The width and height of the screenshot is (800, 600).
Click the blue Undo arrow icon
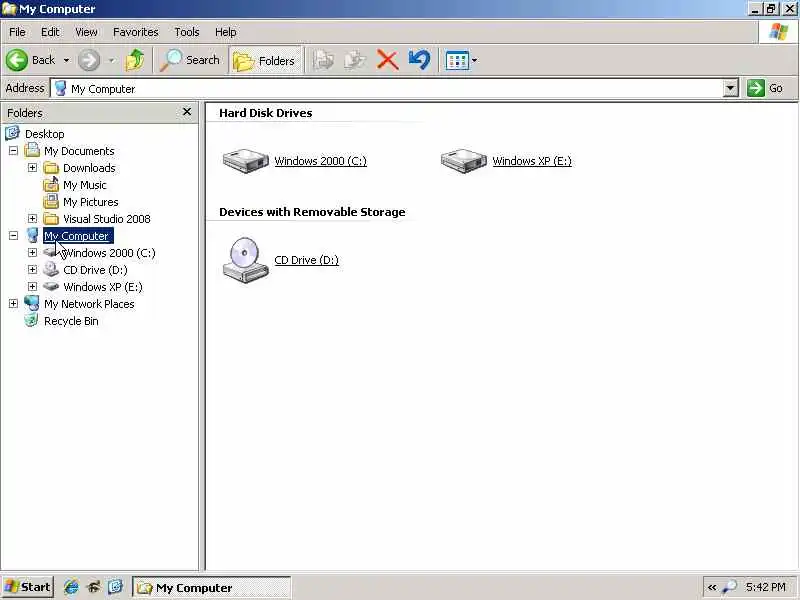click(x=419, y=60)
